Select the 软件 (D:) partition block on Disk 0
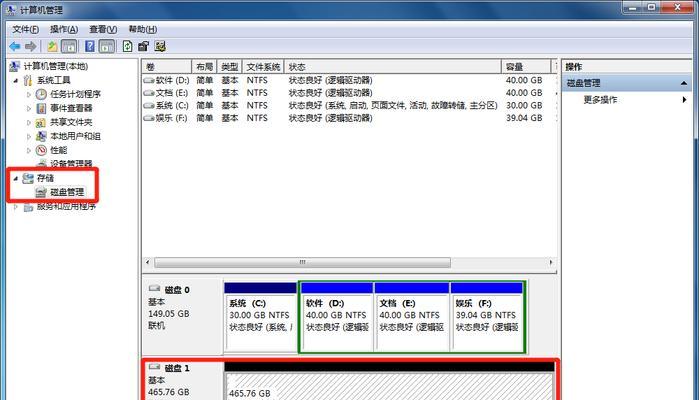 point(337,318)
